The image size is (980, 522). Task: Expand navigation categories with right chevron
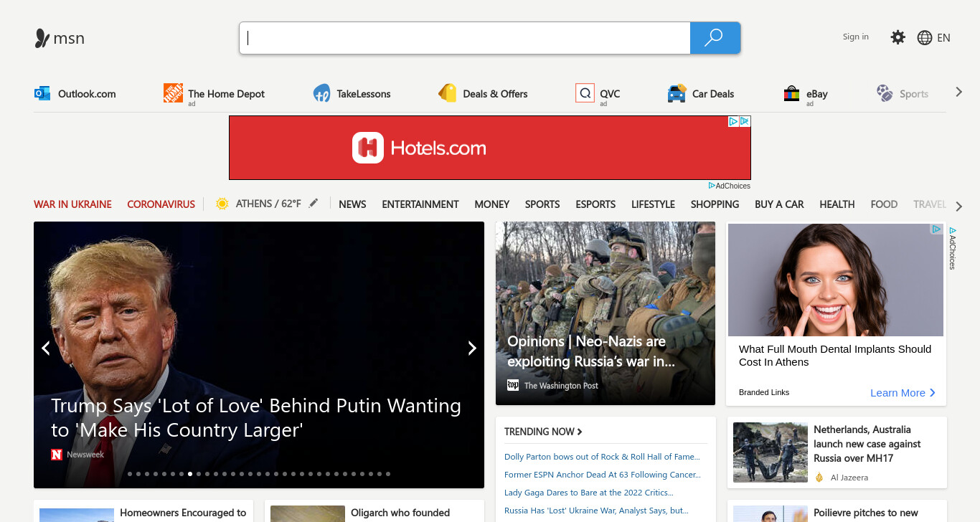pos(959,207)
